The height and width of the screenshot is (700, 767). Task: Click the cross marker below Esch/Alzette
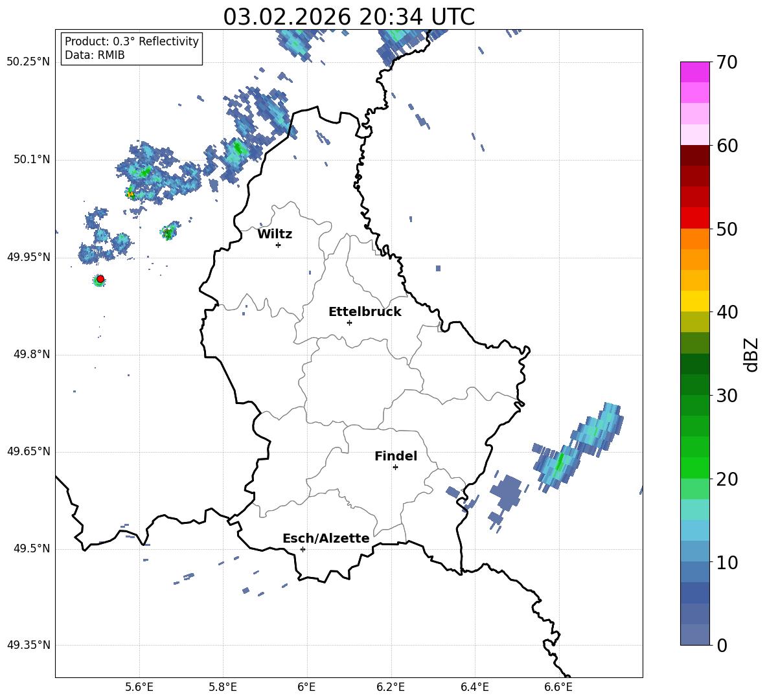[303, 549]
